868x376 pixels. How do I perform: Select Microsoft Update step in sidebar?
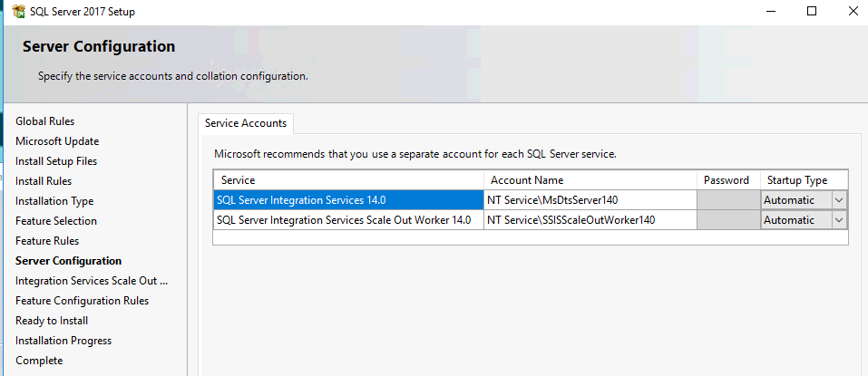(x=57, y=141)
